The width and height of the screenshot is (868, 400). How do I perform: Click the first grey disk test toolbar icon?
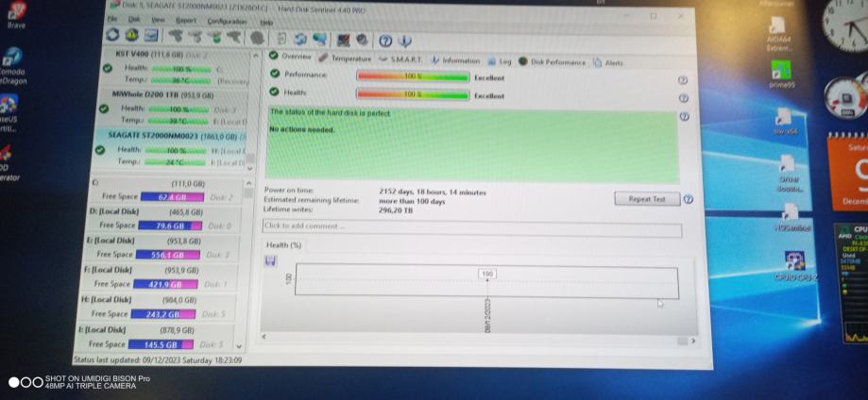click(176, 36)
